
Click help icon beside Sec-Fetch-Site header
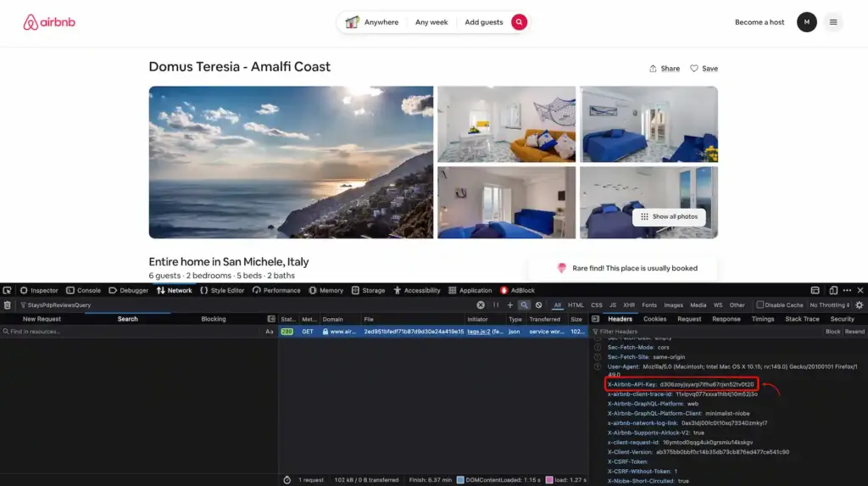pos(598,357)
